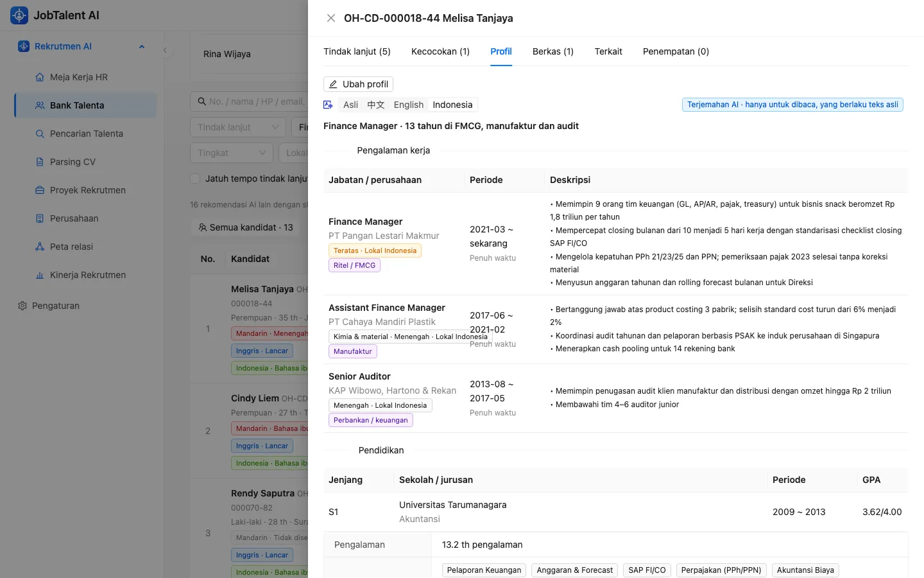Click the Perusahaan building icon
Screen dimensions: 924x578
pyautogui.click(x=40, y=218)
